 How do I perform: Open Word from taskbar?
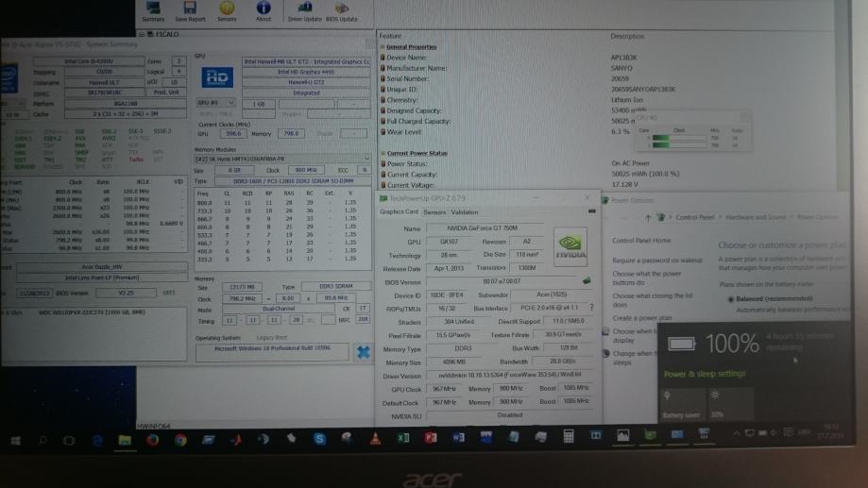[x=458, y=437]
